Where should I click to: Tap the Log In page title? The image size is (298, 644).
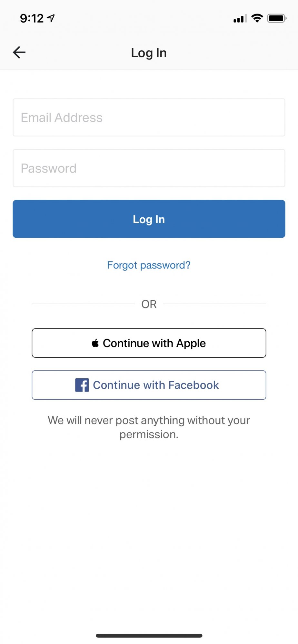click(x=149, y=53)
